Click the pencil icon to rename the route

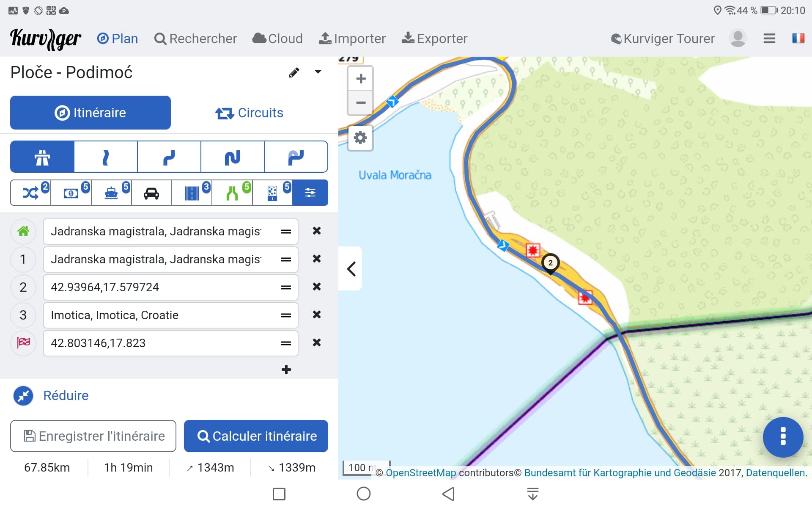click(x=294, y=72)
